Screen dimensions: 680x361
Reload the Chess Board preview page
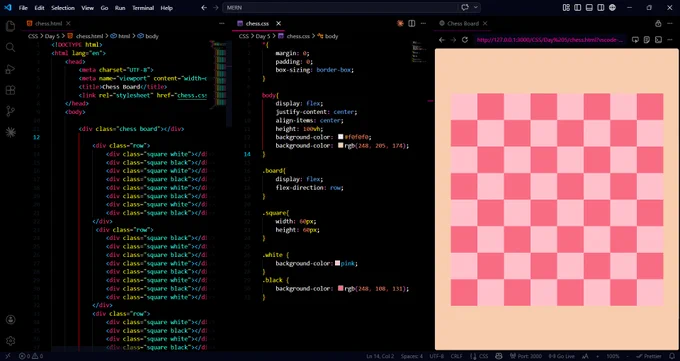coord(465,39)
